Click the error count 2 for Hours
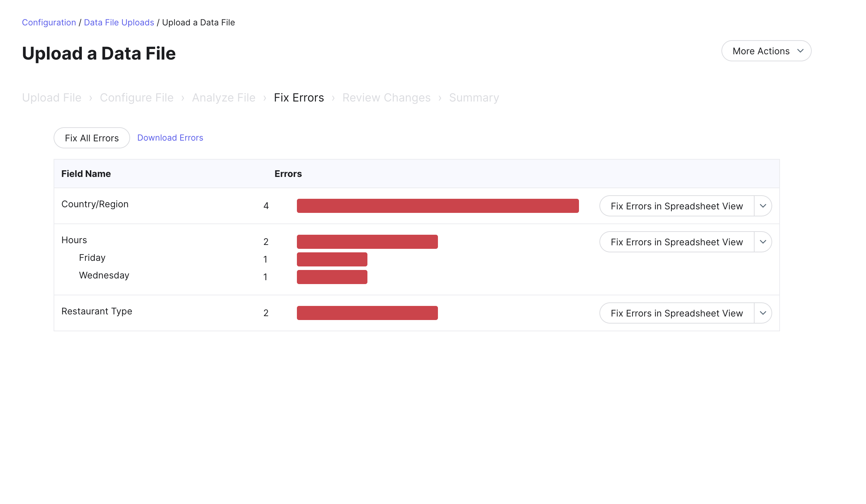The height and width of the screenshot is (504, 866). coord(266,242)
